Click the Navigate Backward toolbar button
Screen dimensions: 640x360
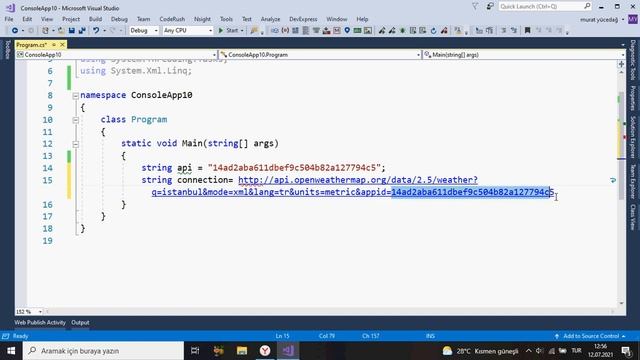pyautogui.click(x=15, y=31)
